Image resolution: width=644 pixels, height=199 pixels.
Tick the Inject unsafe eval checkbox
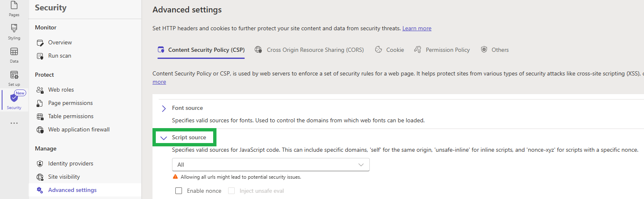(232, 191)
